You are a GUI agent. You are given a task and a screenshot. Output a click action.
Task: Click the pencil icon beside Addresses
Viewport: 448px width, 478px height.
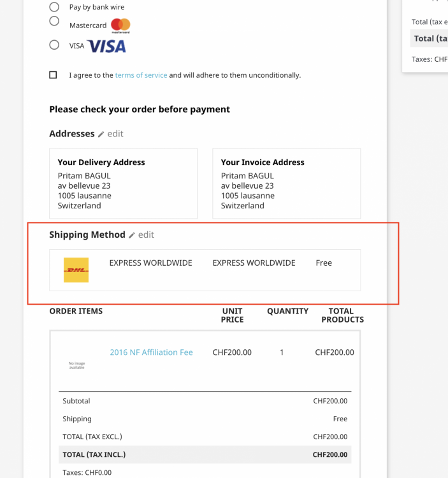(x=101, y=134)
